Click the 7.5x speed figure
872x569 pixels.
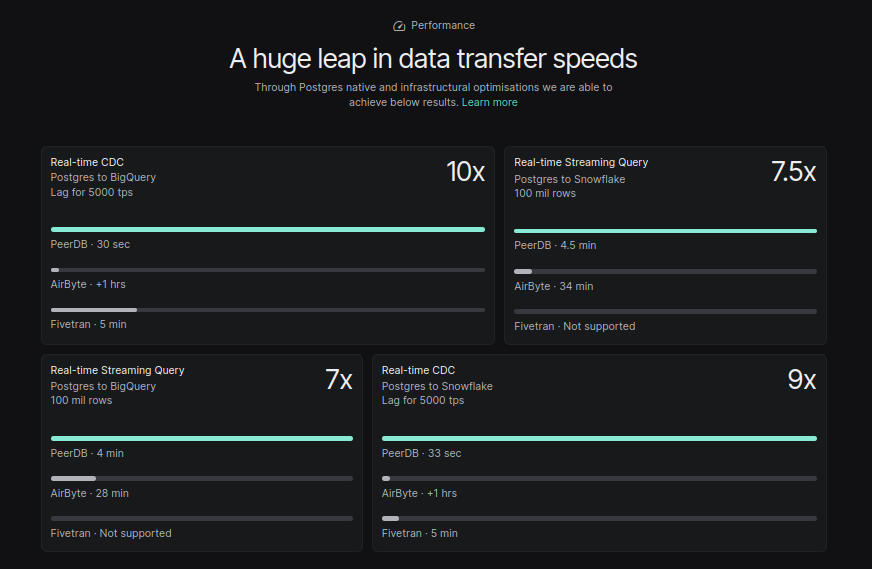pyautogui.click(x=794, y=171)
